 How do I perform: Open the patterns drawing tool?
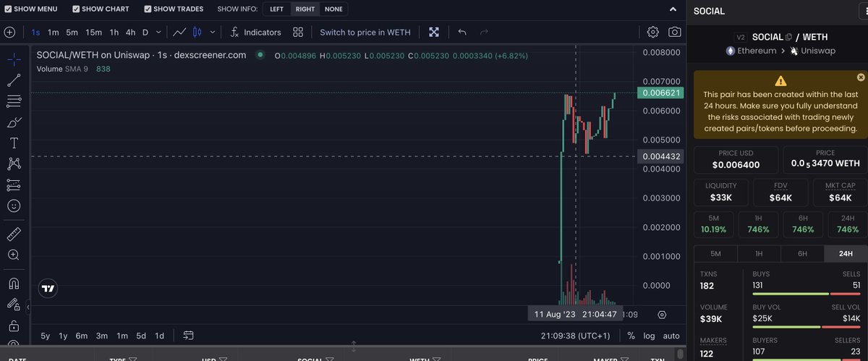pos(13,164)
